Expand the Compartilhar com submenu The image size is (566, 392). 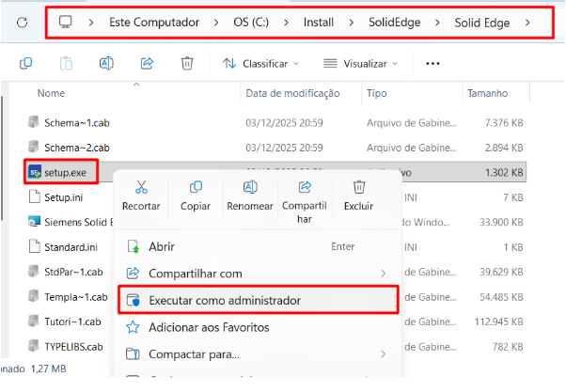tap(254, 273)
